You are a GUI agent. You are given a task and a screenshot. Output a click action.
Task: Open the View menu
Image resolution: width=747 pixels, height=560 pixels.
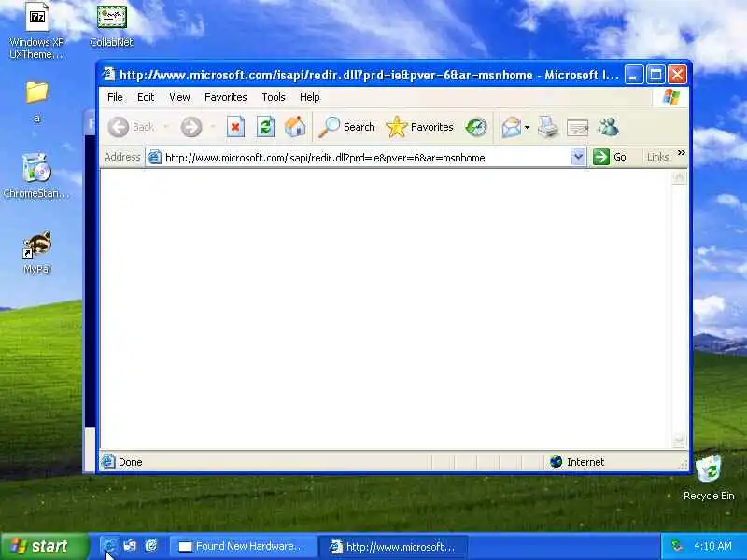point(179,97)
